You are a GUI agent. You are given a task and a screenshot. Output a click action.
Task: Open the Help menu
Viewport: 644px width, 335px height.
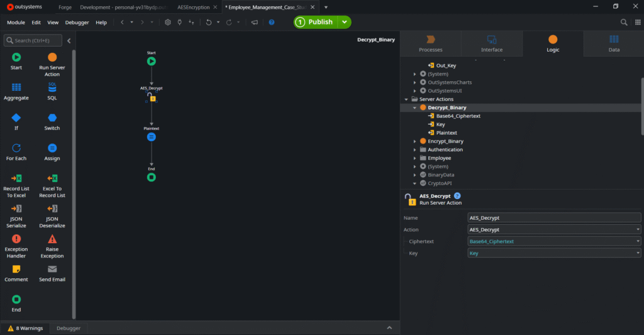(x=101, y=22)
